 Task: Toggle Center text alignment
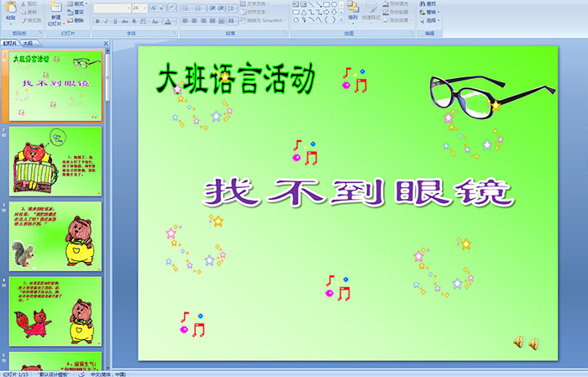194,21
